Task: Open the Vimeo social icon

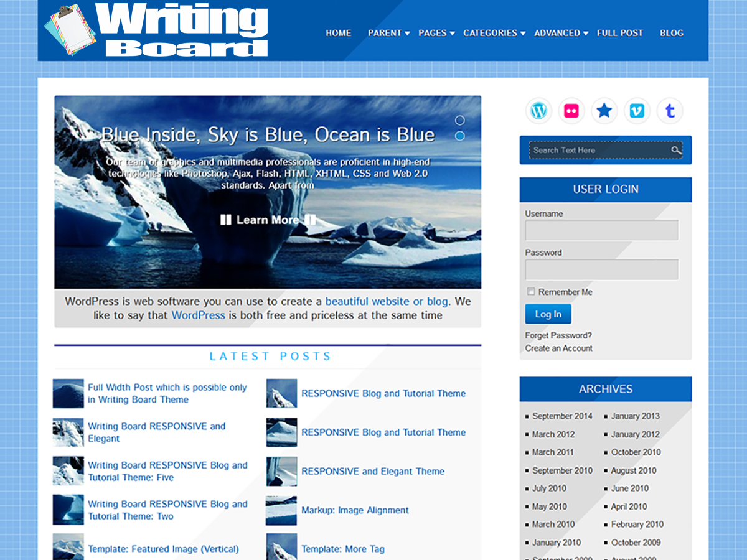Action: coord(637,110)
